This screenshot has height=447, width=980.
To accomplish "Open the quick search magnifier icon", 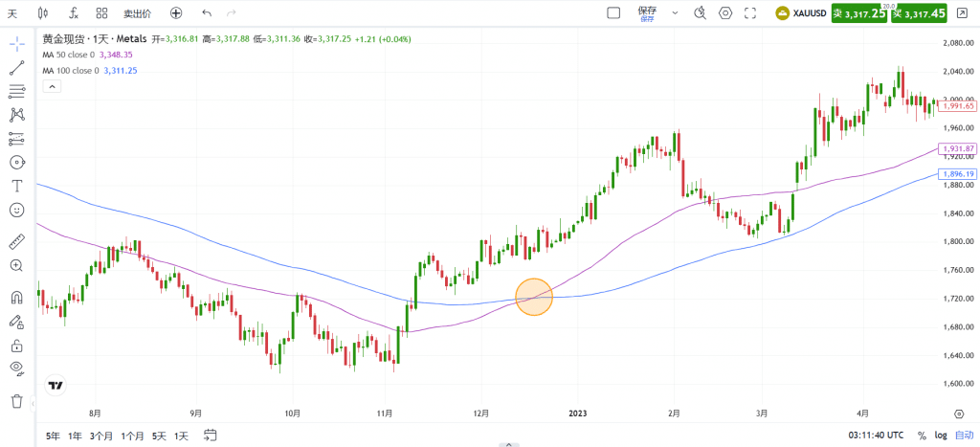I will (x=700, y=12).
